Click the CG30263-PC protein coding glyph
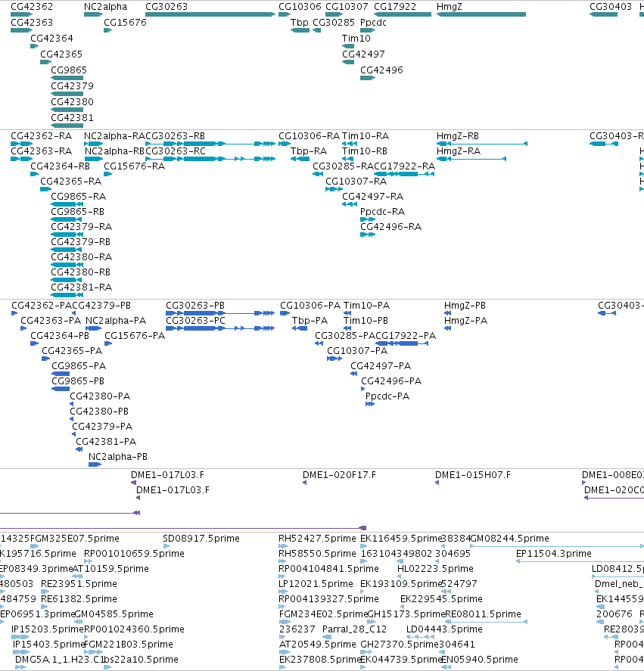This screenshot has width=644, height=671. coord(220,328)
